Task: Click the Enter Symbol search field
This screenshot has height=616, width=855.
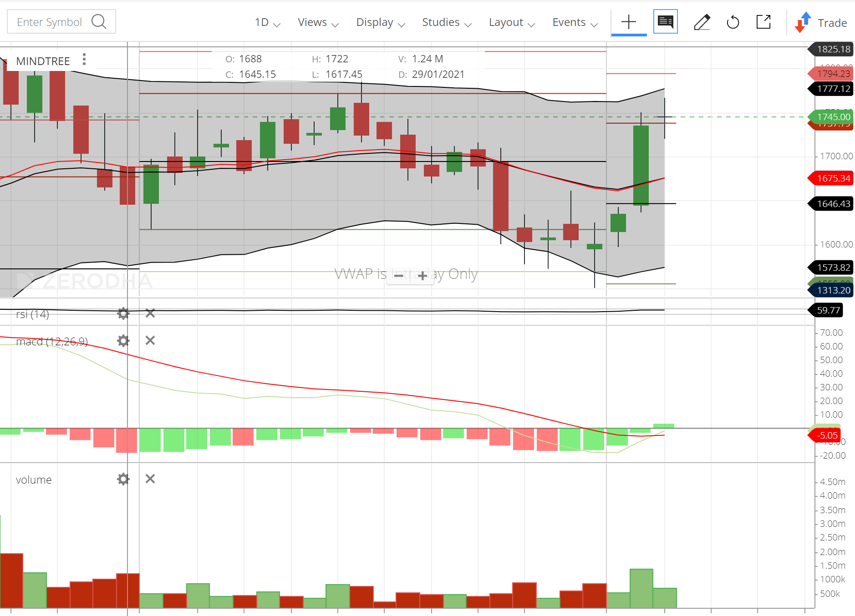Action: 61,21
